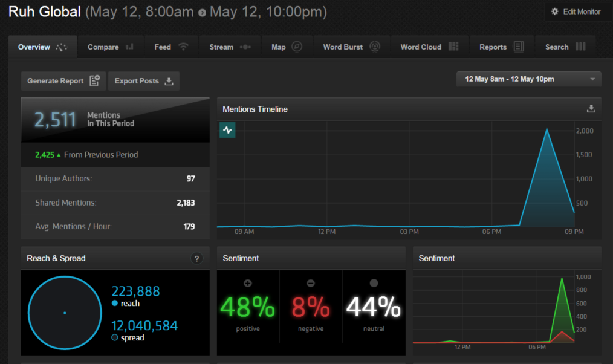Select the Stream tab

pyautogui.click(x=230, y=47)
